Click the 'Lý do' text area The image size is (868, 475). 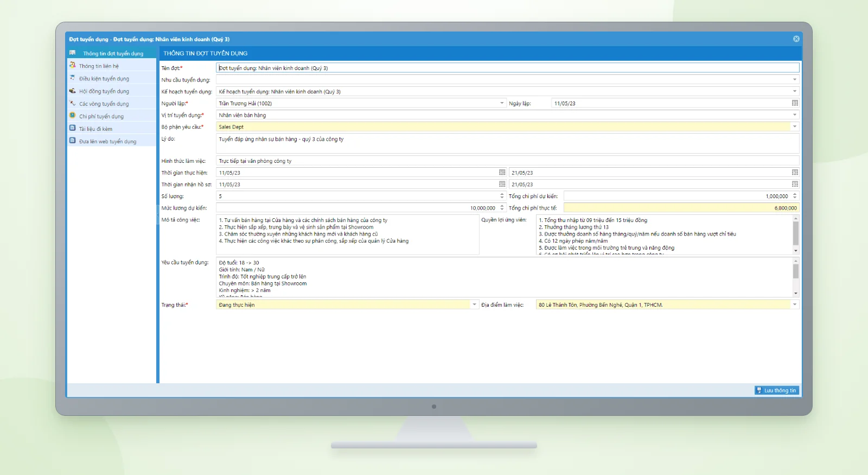pyautogui.click(x=508, y=143)
